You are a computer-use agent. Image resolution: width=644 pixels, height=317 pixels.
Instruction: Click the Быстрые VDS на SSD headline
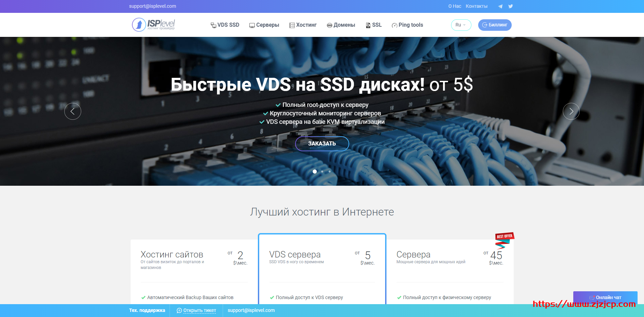click(322, 85)
